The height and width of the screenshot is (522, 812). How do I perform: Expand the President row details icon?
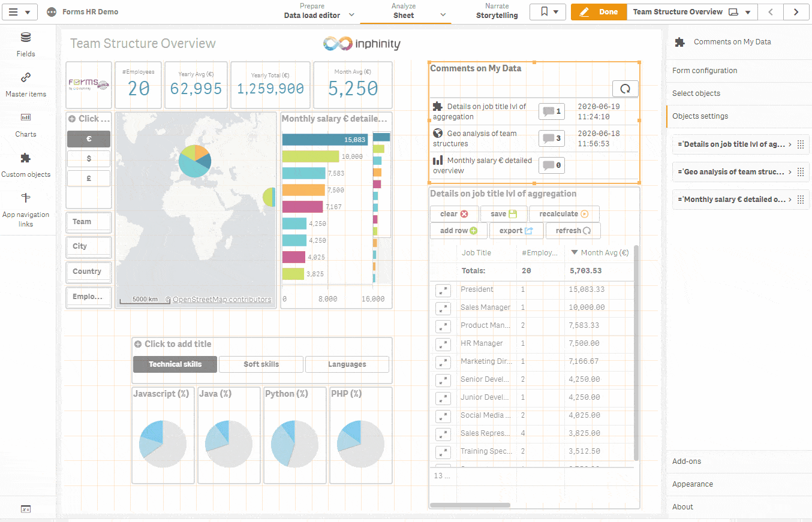pos(443,290)
